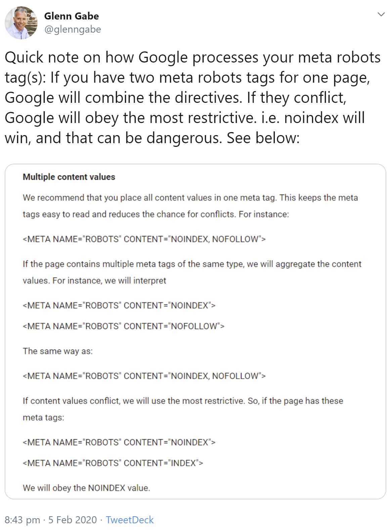This screenshot has height=532, width=392.
Task: Click the first META NAME ROBOTS NOINDEX line
Action: pos(119,306)
